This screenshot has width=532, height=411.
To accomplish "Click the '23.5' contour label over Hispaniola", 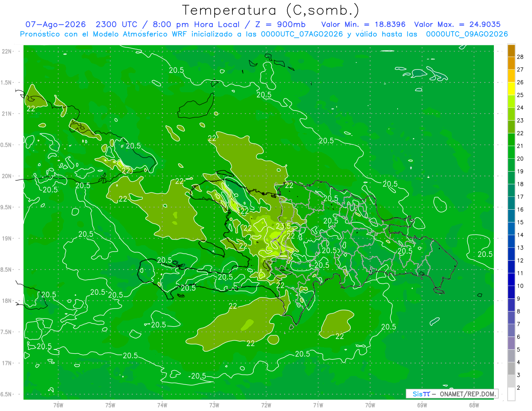I will tap(283, 226).
